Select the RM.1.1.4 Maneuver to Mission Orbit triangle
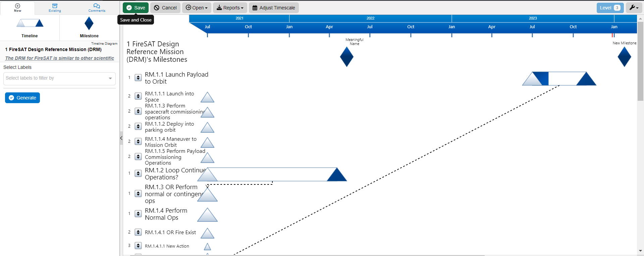The width and height of the screenshot is (644, 256). (x=207, y=143)
